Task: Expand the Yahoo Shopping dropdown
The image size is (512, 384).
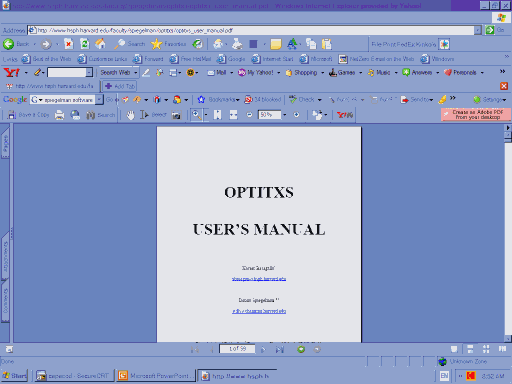Action: pyautogui.click(x=322, y=72)
